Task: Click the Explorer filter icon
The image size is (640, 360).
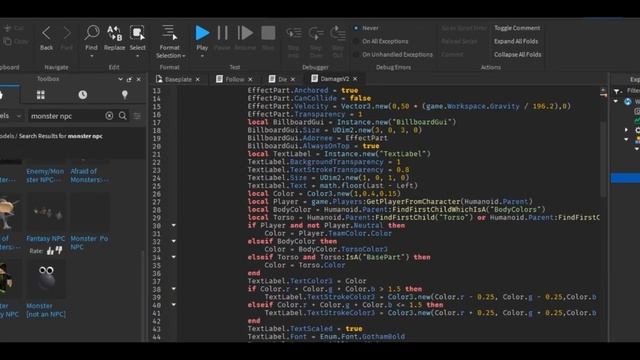Action: [618, 91]
